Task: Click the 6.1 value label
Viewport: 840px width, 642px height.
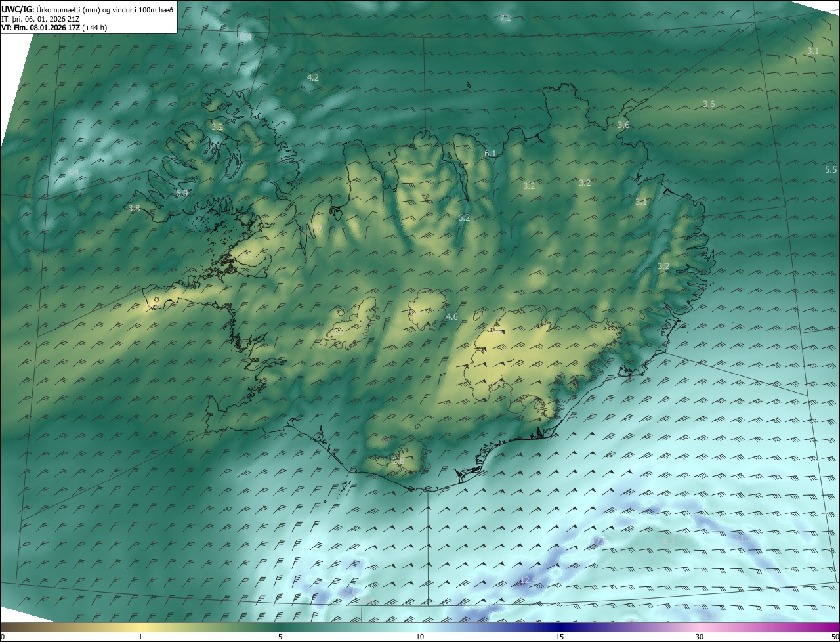Action: pyautogui.click(x=490, y=153)
